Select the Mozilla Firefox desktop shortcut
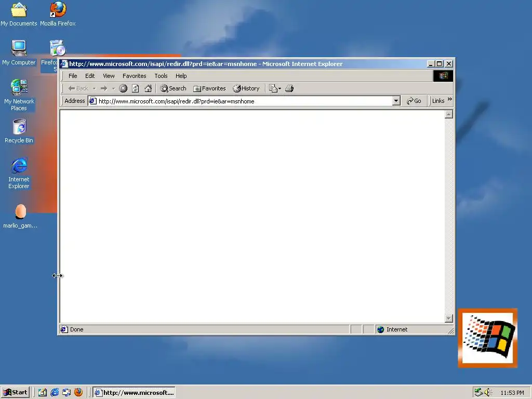 click(x=58, y=14)
